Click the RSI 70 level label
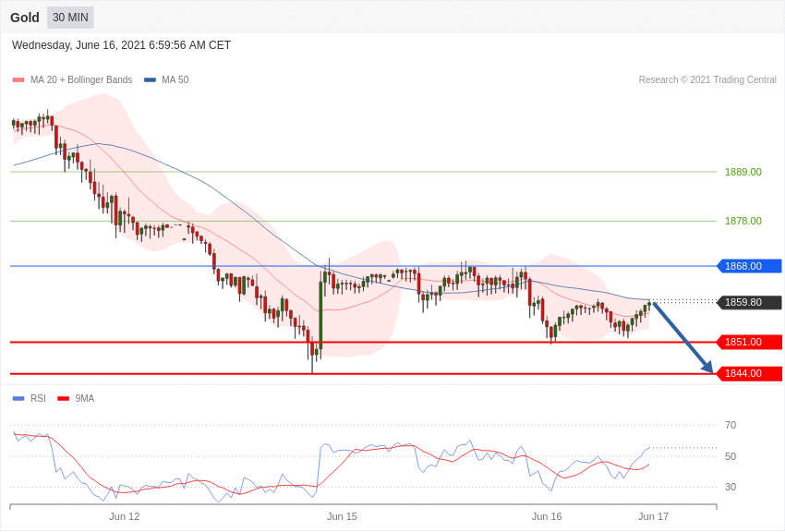This screenshot has width=785, height=532. [x=731, y=426]
